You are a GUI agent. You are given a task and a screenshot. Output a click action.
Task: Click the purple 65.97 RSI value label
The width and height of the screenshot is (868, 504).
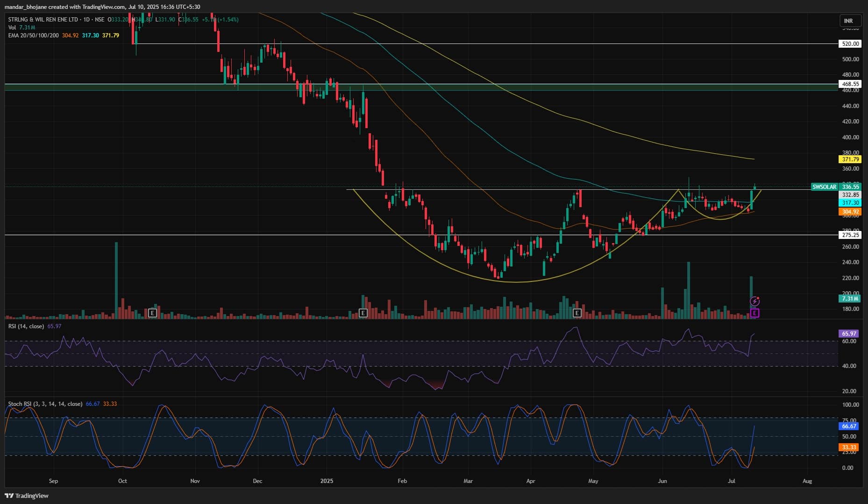pyautogui.click(x=849, y=333)
